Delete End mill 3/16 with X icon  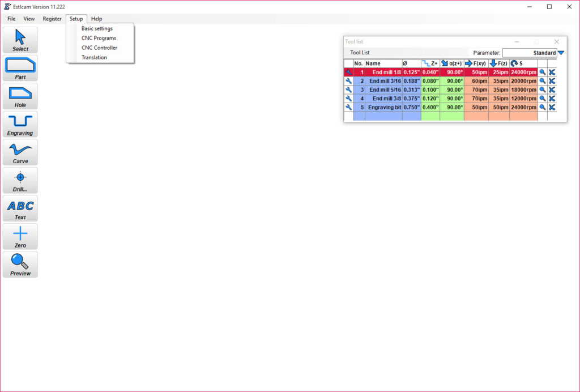(552, 81)
